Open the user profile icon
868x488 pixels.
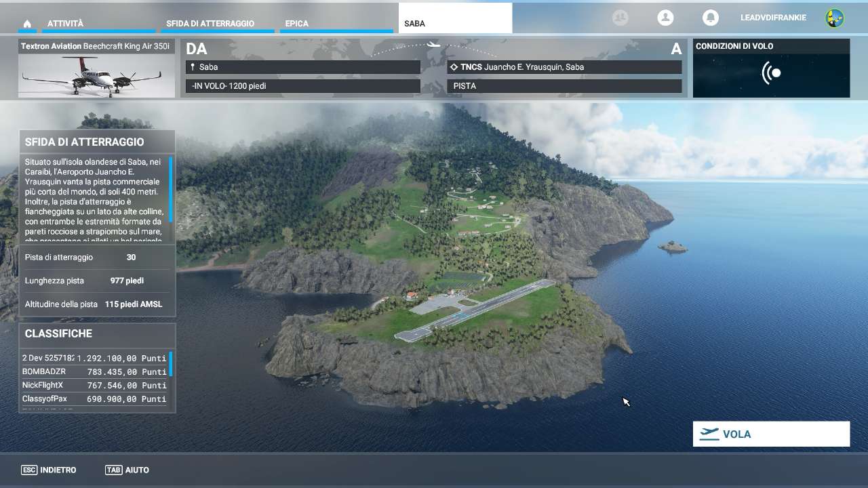[665, 18]
